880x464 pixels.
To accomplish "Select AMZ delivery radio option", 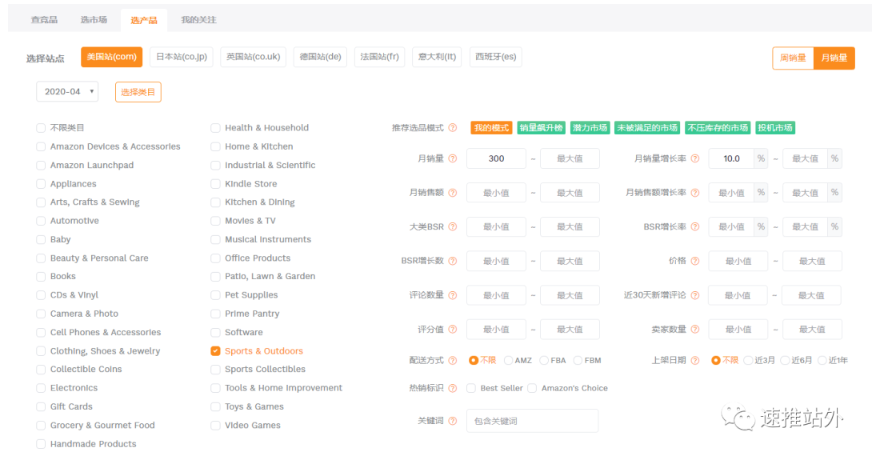I will point(508,360).
